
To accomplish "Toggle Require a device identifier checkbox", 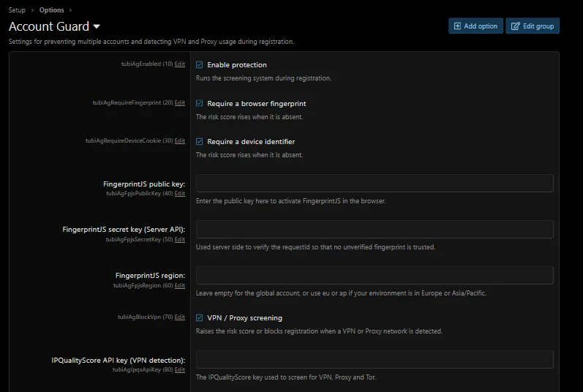I will (199, 142).
